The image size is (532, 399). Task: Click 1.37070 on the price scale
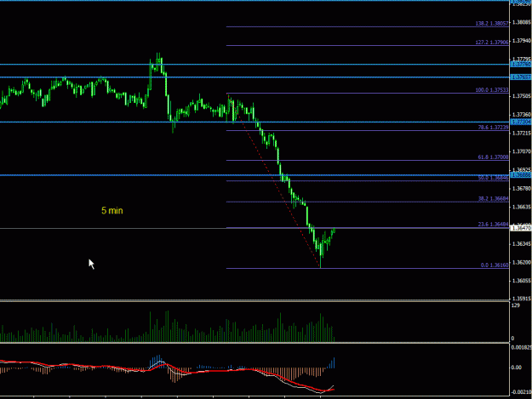pos(522,151)
